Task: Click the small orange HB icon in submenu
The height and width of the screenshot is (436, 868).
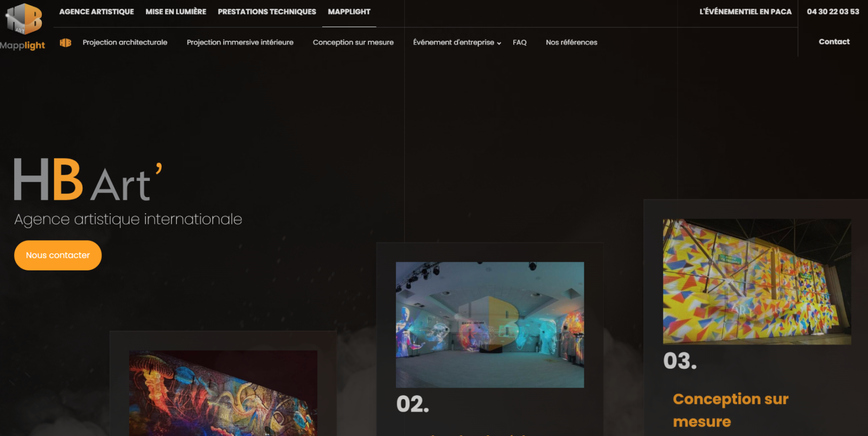Action: click(66, 42)
